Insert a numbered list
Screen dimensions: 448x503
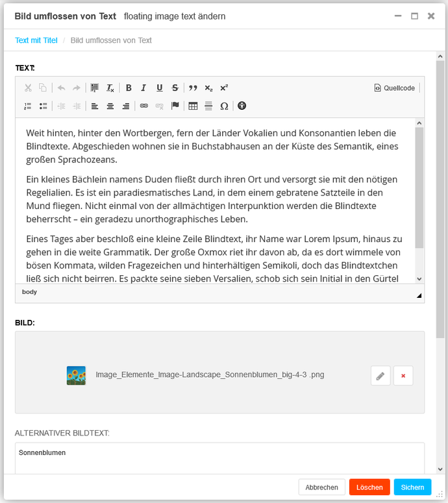click(28, 106)
